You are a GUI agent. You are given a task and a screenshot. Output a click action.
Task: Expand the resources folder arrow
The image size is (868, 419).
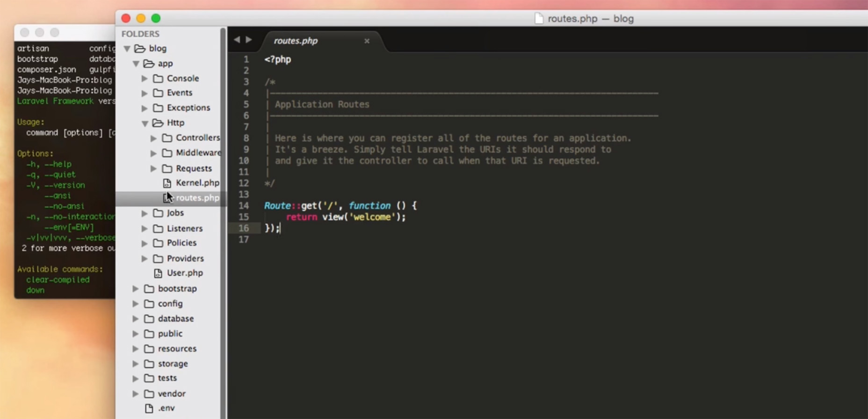click(136, 349)
